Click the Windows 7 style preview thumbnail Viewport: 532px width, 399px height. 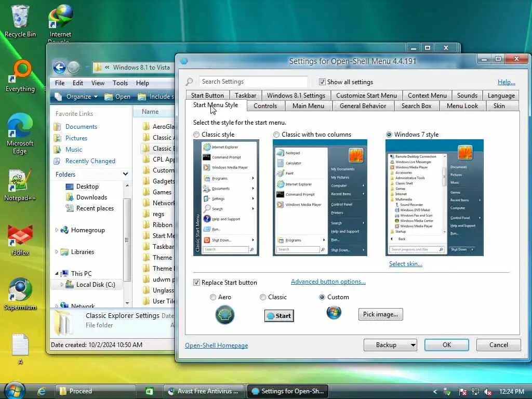pos(434,197)
